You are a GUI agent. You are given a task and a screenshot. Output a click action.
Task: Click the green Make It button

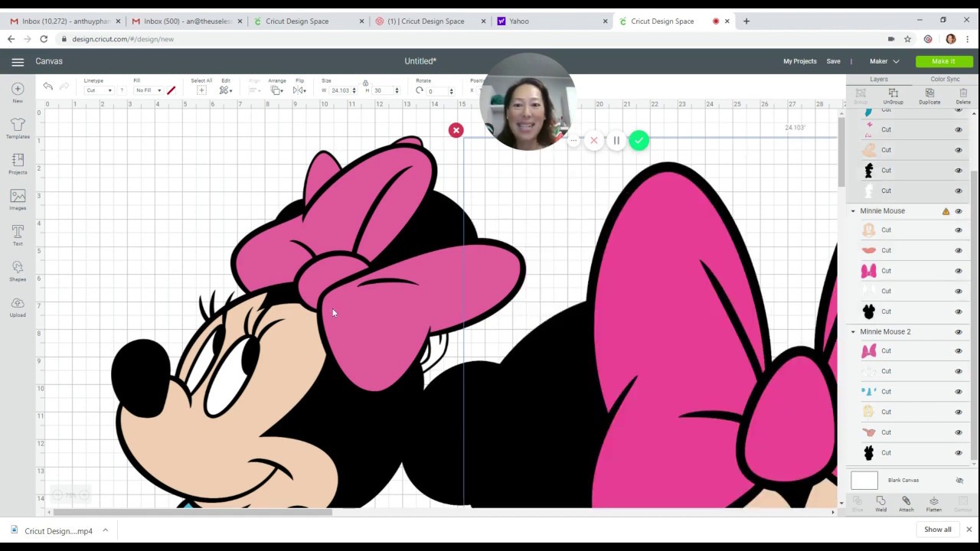[x=944, y=61]
